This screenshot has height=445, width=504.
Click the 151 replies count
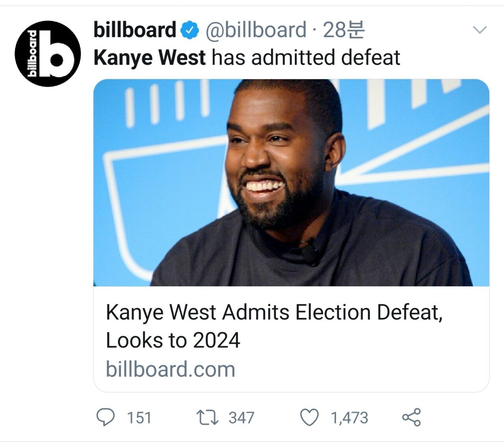[139, 418]
